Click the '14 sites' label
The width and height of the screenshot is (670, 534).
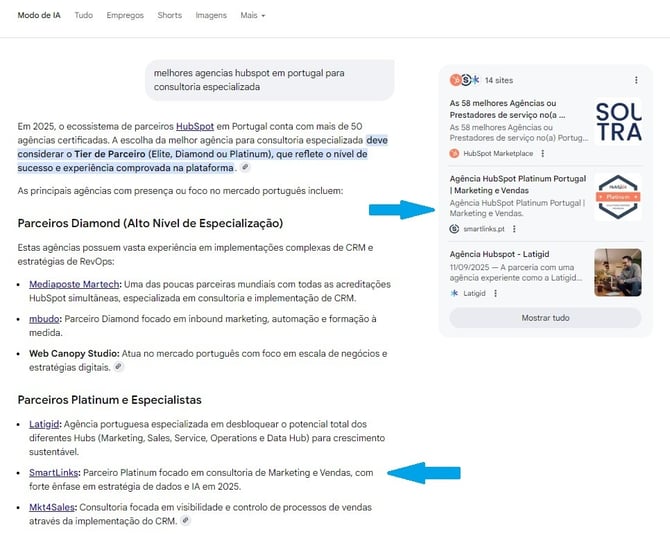[x=499, y=80]
